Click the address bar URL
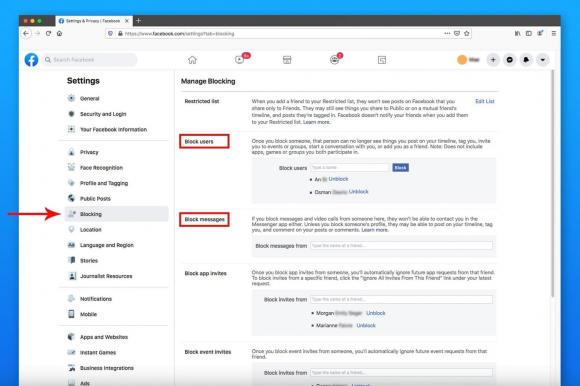580x386 pixels. coord(179,34)
